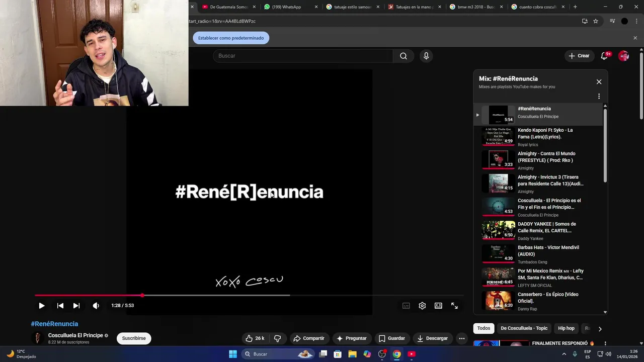Switch to theater mode view
Screen dimensions: 644x362
coord(438,306)
